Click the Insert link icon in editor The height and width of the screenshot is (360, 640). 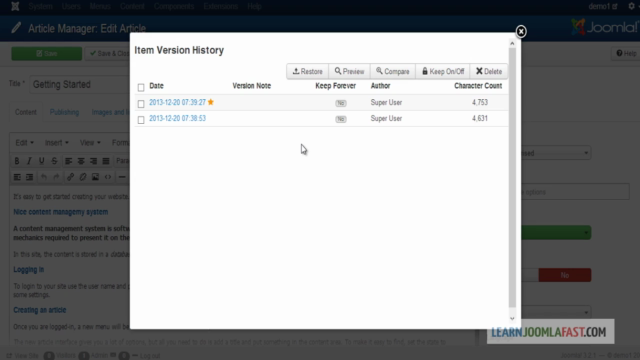click(70, 177)
